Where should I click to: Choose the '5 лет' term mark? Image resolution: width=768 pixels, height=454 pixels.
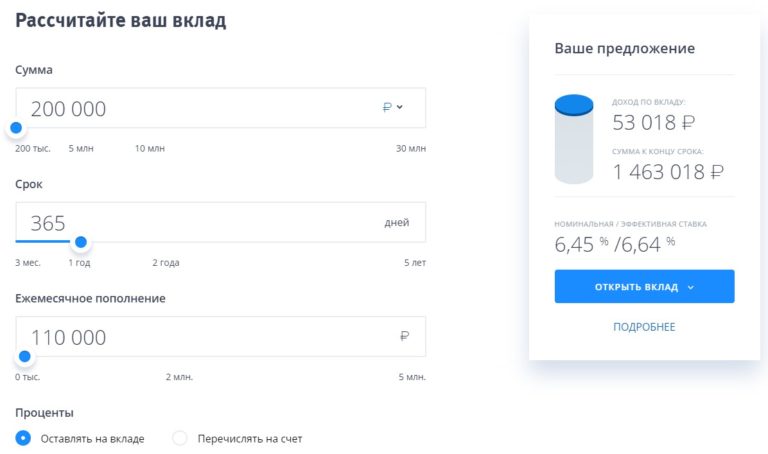(414, 263)
